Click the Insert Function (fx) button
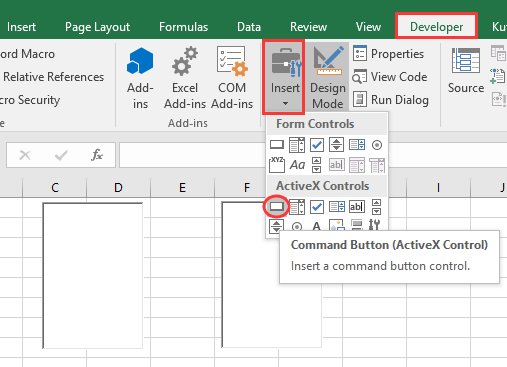The height and width of the screenshot is (367, 507). [x=97, y=155]
